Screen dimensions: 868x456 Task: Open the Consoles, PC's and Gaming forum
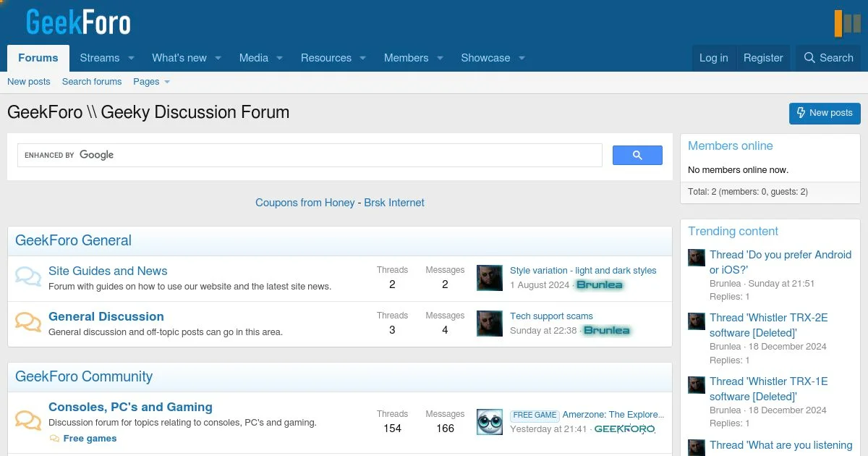point(130,408)
